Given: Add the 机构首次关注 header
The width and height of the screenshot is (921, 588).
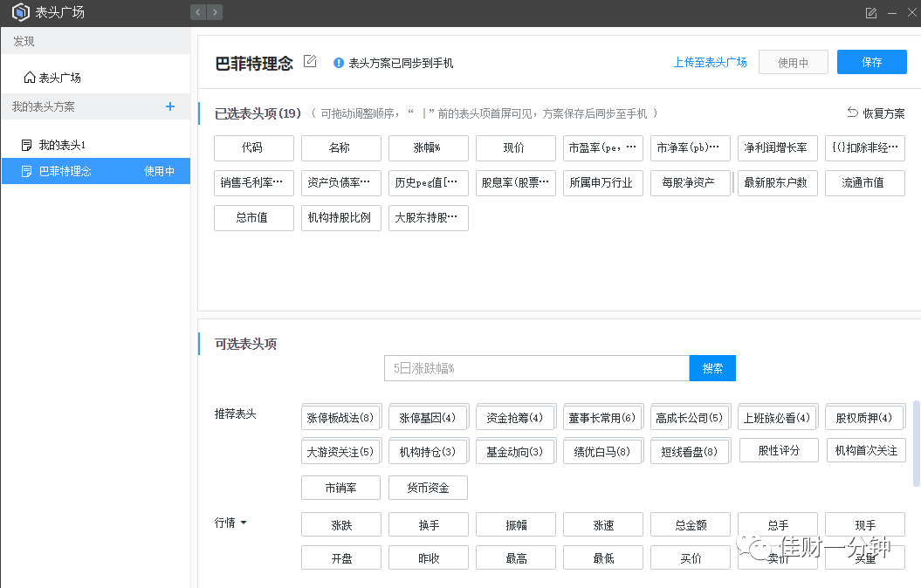Looking at the screenshot, I should (866, 450).
